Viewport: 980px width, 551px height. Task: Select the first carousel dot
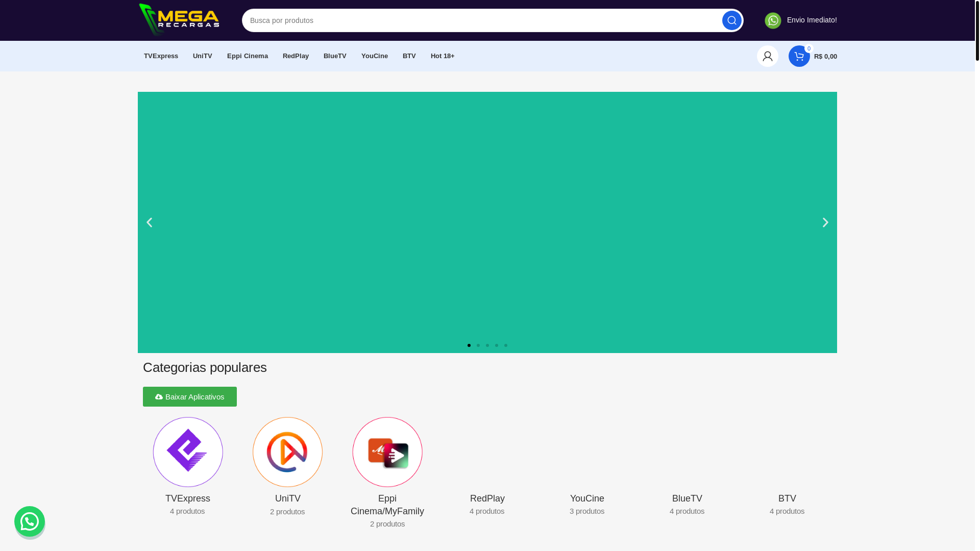coord(469,345)
